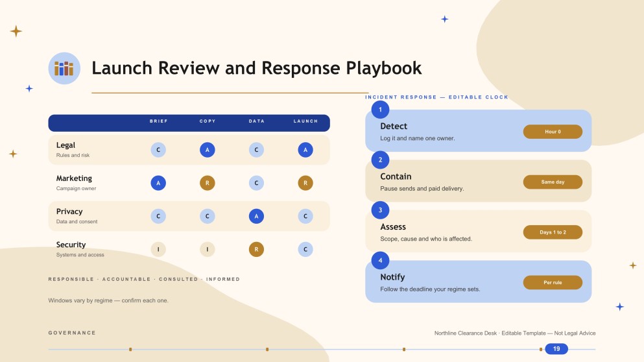Click the first marker on the bottom progress line
Viewport: 644px width, 362px height.
tap(130, 349)
